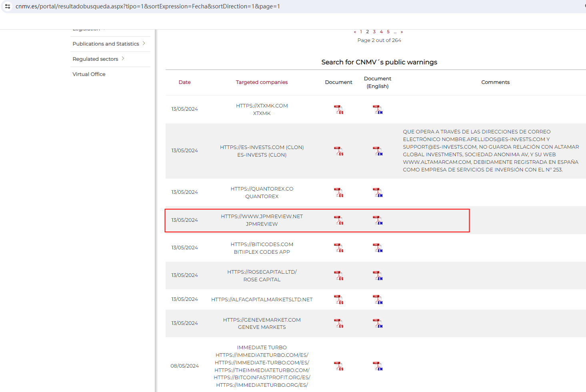This screenshot has height=392, width=586.
Task: Click the site info icon in address bar
Action: point(8,6)
